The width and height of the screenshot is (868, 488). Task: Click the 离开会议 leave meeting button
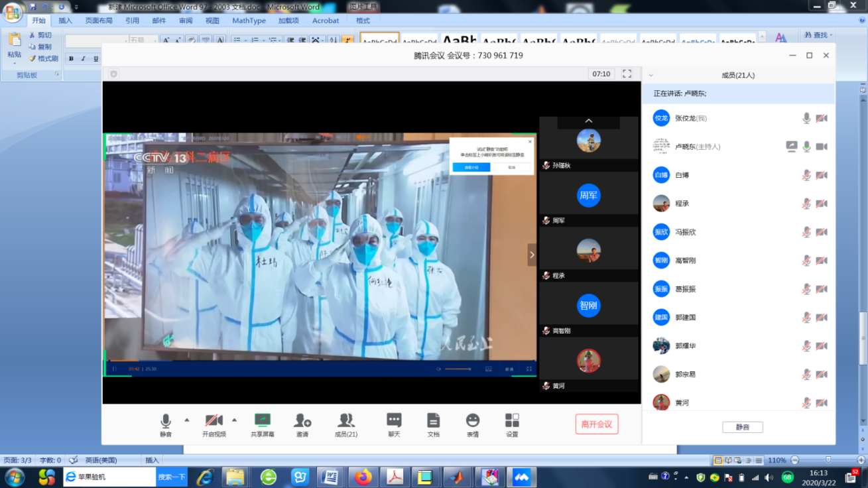pos(597,424)
